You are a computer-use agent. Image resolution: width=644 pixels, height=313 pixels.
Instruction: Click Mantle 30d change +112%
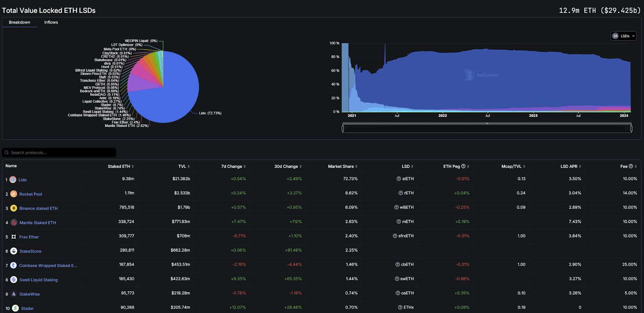[x=295, y=222]
